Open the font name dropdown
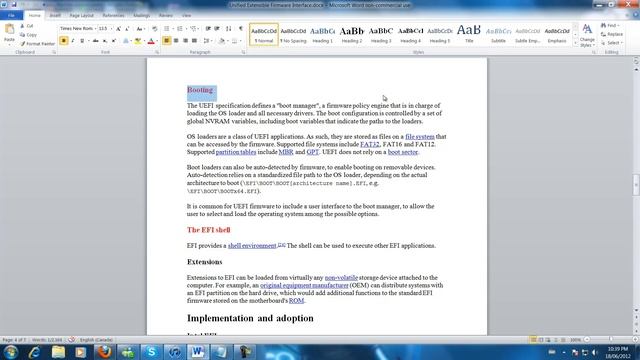Viewport: 640px width, 360px height. (96, 29)
